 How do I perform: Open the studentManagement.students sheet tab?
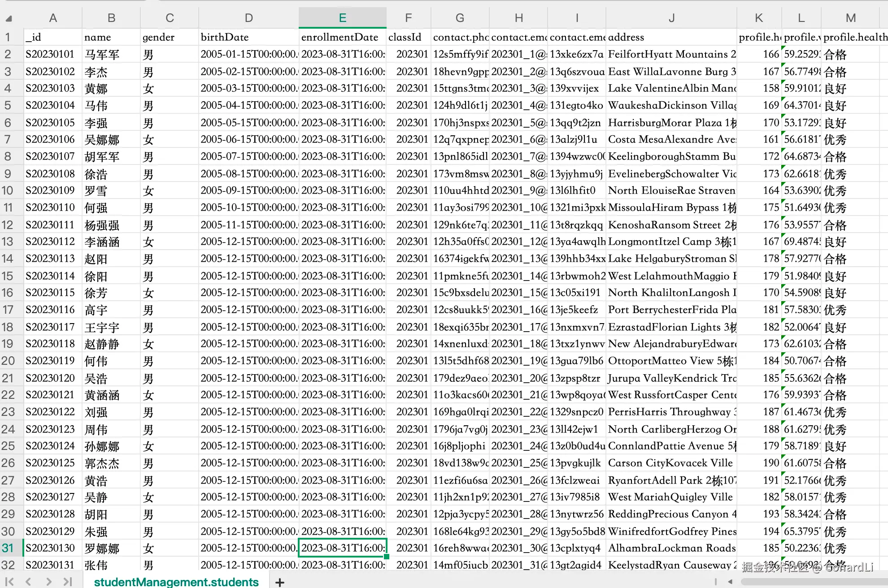tap(176, 582)
